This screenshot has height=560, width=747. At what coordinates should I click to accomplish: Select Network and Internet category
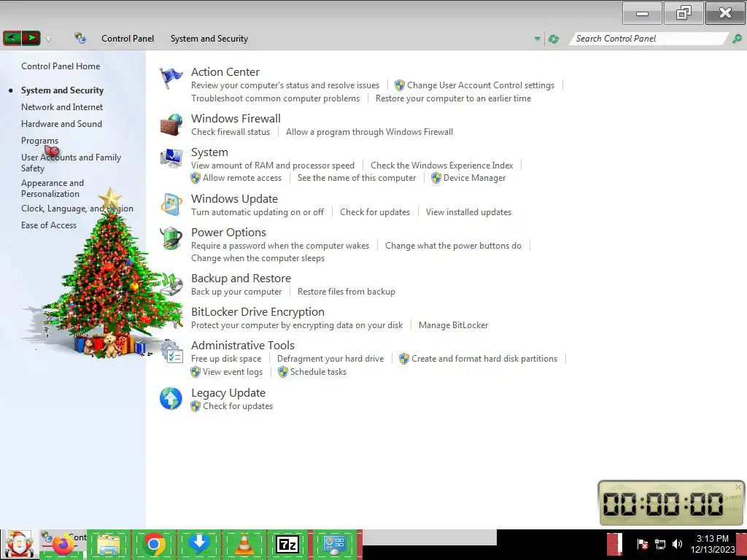coord(62,107)
